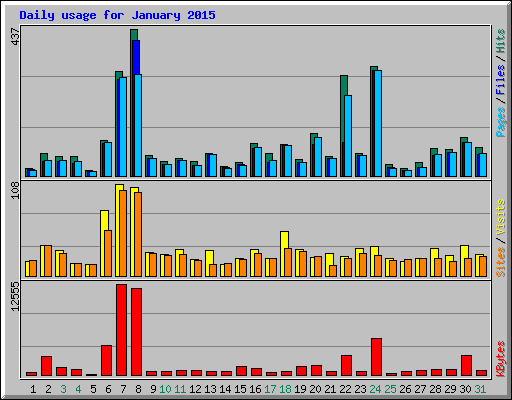
Task: Click the Sites legend label
Action: (x=500, y=262)
